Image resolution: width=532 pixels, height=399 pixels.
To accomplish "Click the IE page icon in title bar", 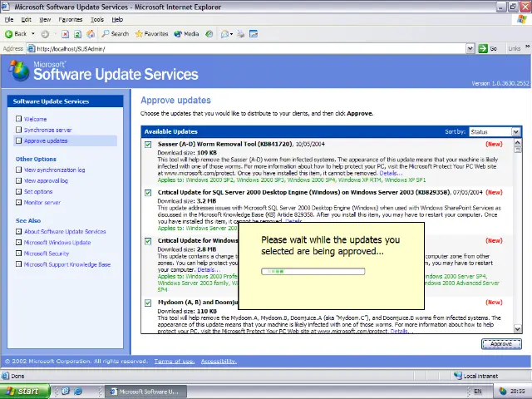I will click(x=6, y=7).
